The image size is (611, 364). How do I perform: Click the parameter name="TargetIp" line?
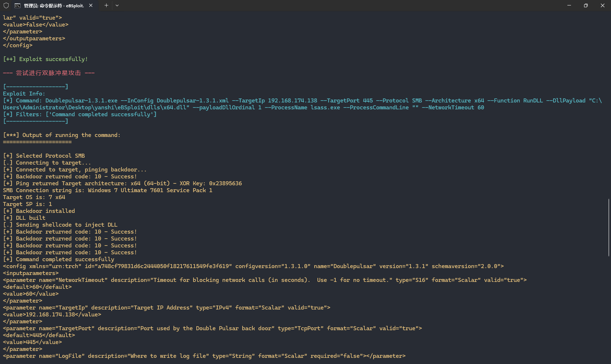167,308
